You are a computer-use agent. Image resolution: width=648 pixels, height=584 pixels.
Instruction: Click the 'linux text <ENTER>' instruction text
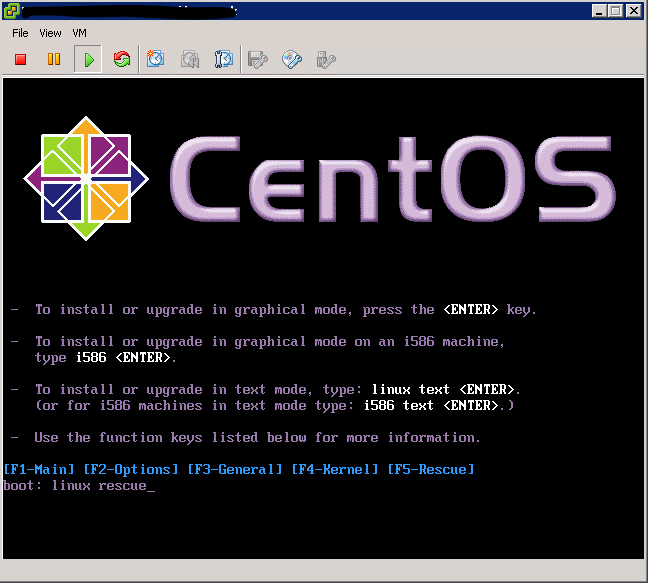(443, 389)
